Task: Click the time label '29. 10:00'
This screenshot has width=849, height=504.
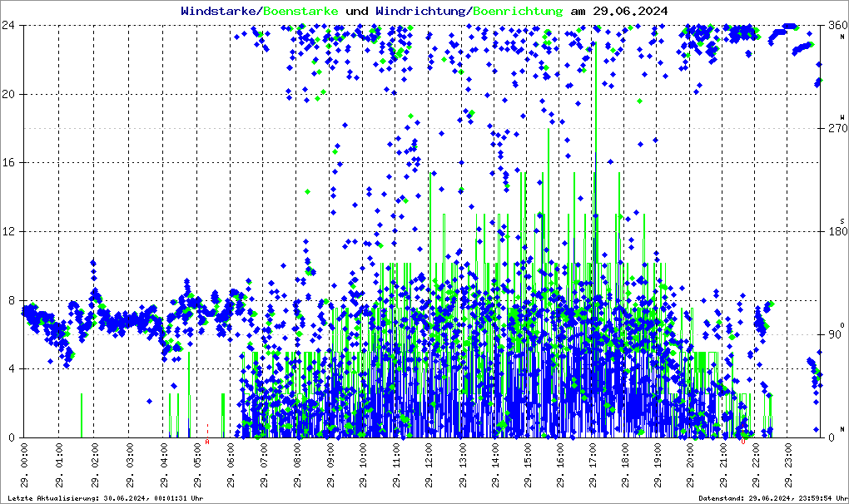Action: coord(363,466)
